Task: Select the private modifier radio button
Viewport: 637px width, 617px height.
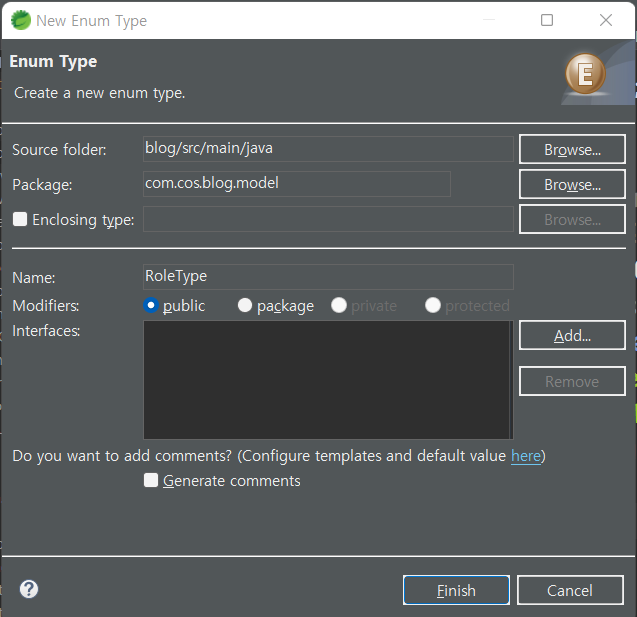Action: pos(339,305)
